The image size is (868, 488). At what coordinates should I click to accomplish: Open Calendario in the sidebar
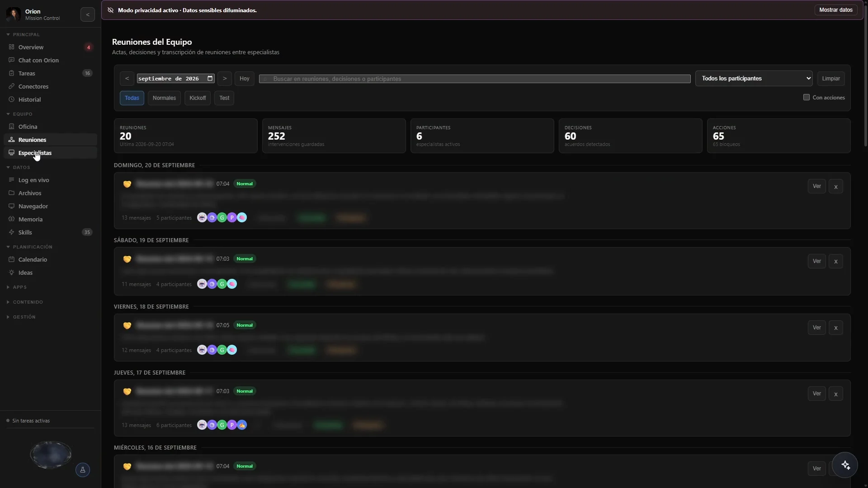click(x=50, y=259)
